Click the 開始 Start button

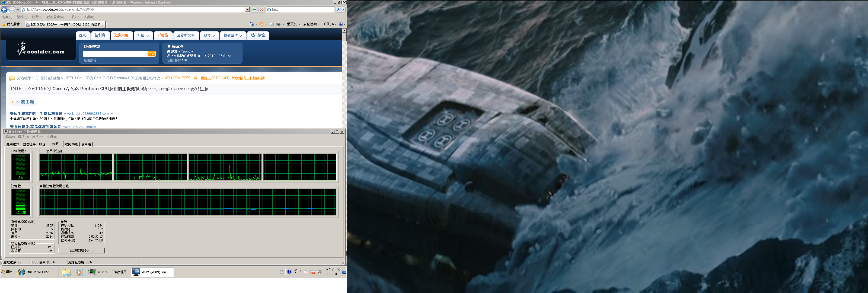7,272
